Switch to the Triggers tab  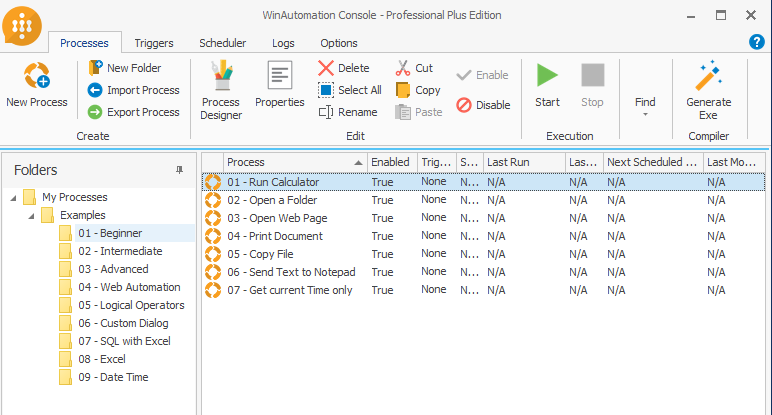coord(154,43)
